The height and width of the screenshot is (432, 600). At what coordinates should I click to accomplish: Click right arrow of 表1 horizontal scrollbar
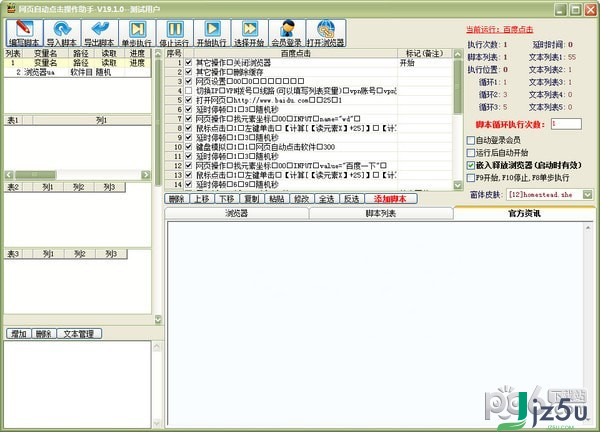coord(146,175)
